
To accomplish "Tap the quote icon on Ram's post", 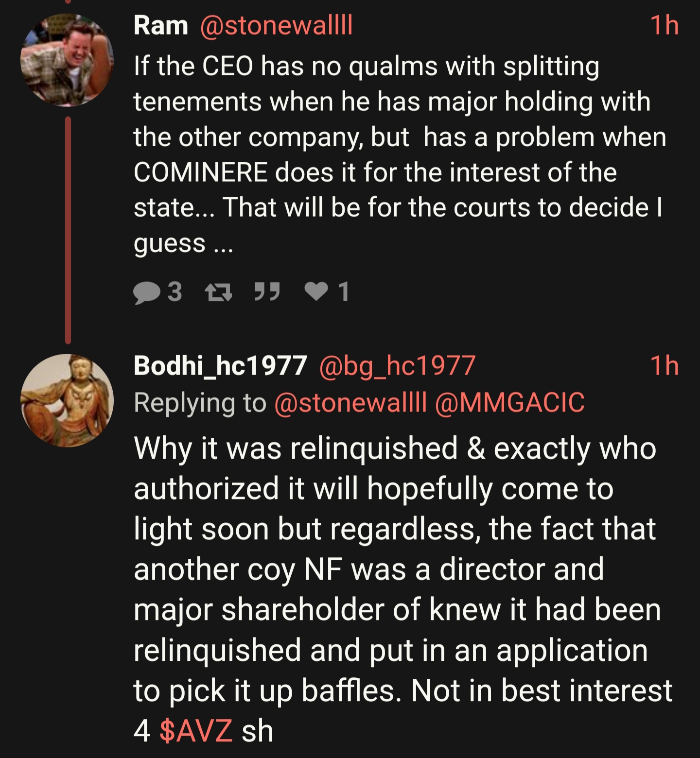I will [x=267, y=292].
